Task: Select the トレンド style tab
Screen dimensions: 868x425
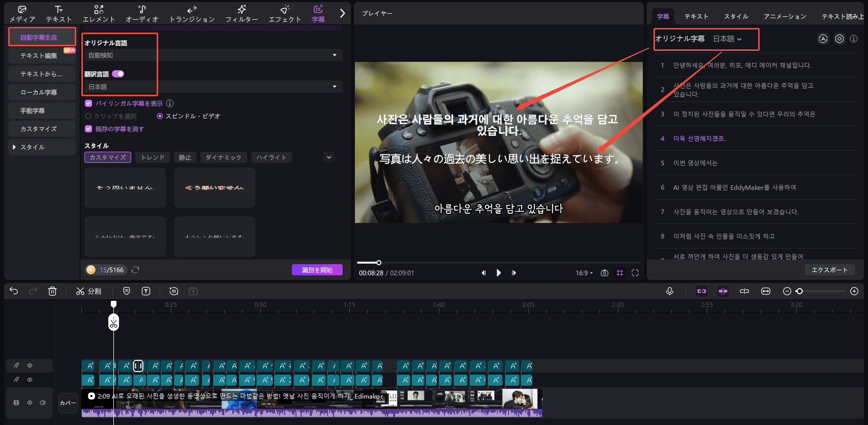Action: pyautogui.click(x=153, y=157)
